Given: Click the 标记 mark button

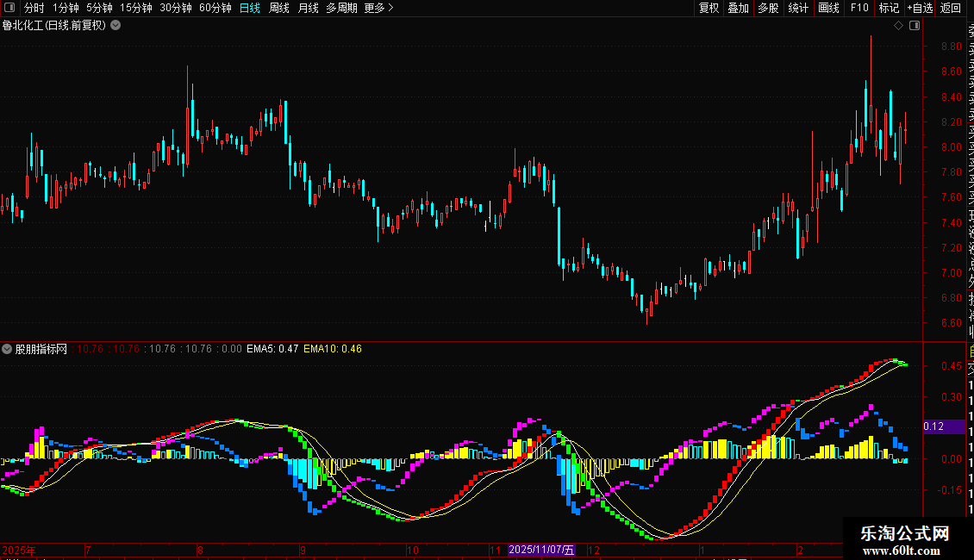Looking at the screenshot, I should point(889,8).
